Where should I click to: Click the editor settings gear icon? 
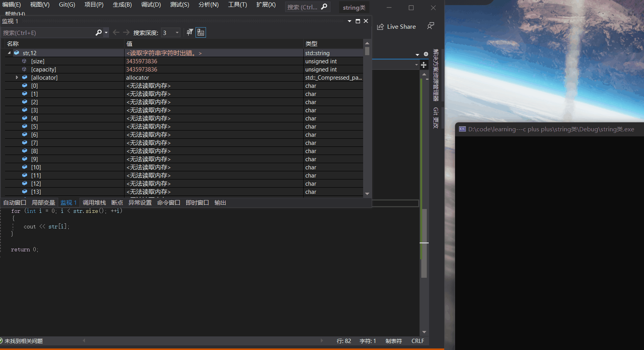point(426,54)
